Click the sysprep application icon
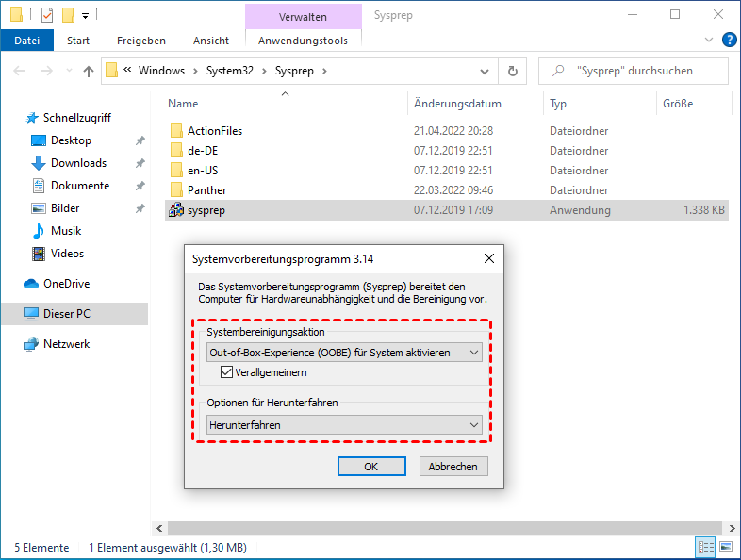This screenshot has width=741, height=560. pyautogui.click(x=175, y=210)
